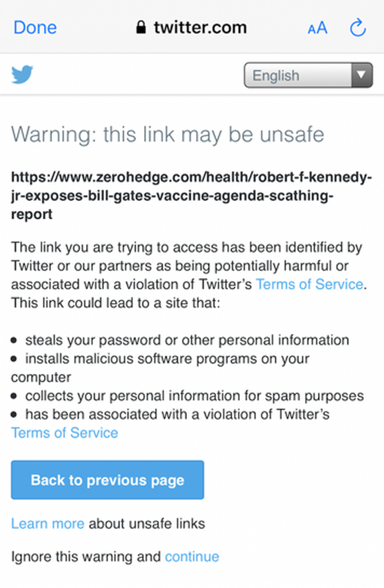Screen dimensions: 384x588
Task: Open the English language dropdown
Action: (308, 75)
